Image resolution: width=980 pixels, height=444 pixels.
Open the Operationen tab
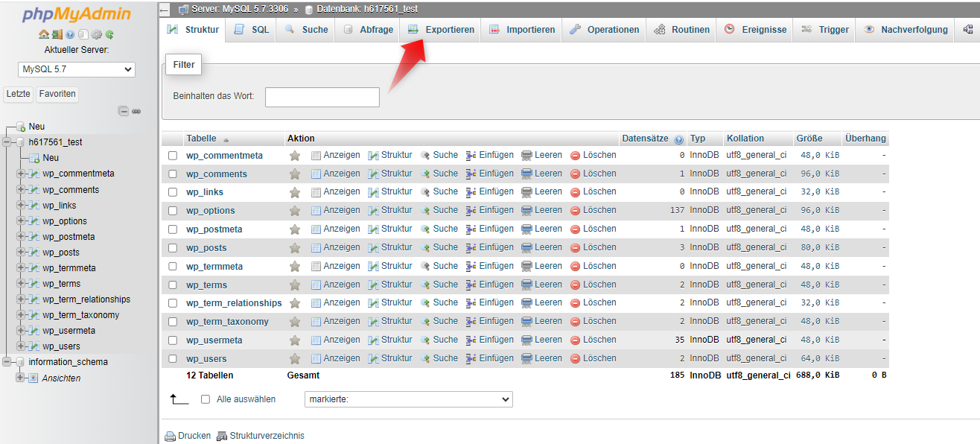pos(604,30)
